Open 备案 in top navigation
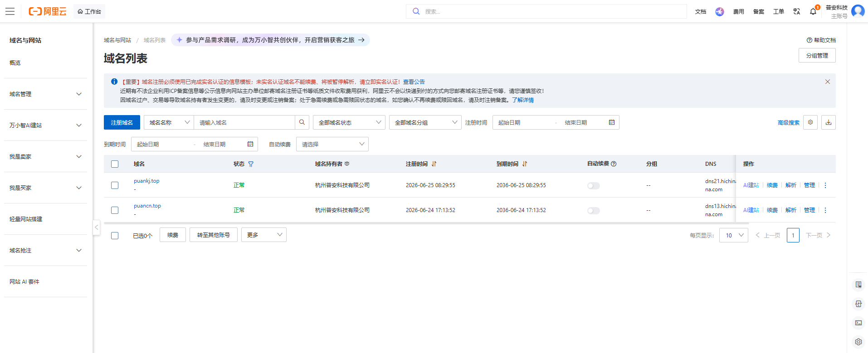This screenshot has height=353, width=868. point(759,12)
